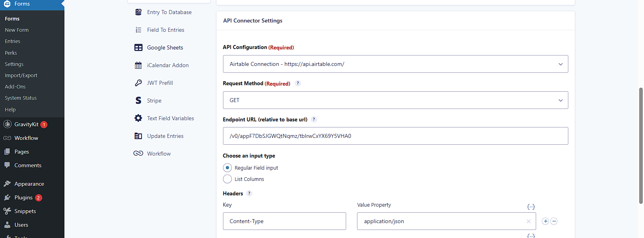
Task: Open GravityKit menu with notification badge
Action: [32, 124]
